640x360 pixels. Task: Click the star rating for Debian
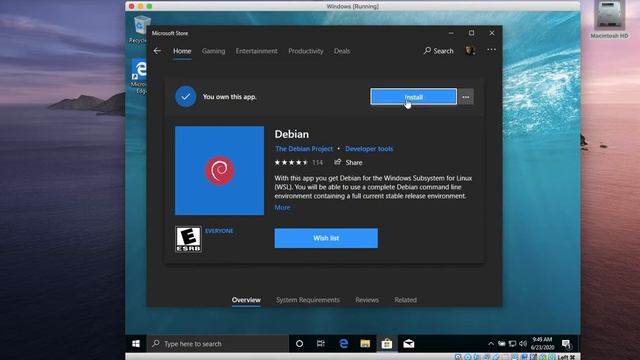[291, 162]
